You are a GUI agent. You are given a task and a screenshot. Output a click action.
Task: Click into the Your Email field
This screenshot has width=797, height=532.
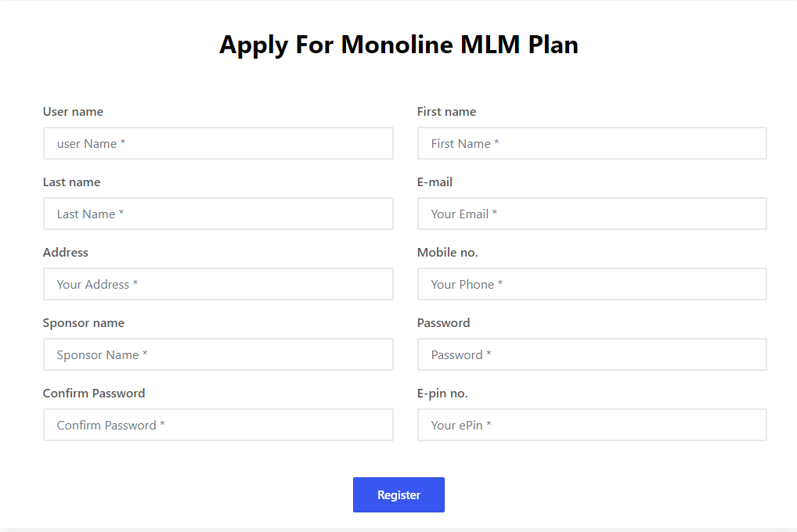pyautogui.click(x=592, y=214)
